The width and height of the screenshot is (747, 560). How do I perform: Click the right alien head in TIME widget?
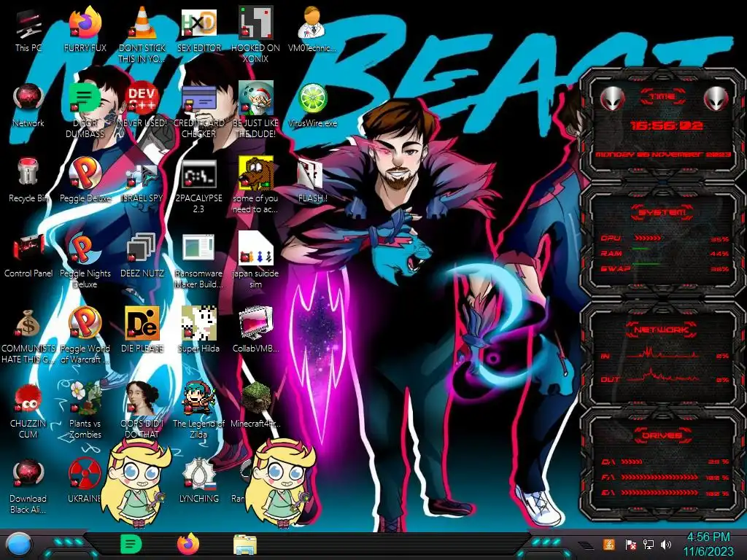click(x=716, y=99)
